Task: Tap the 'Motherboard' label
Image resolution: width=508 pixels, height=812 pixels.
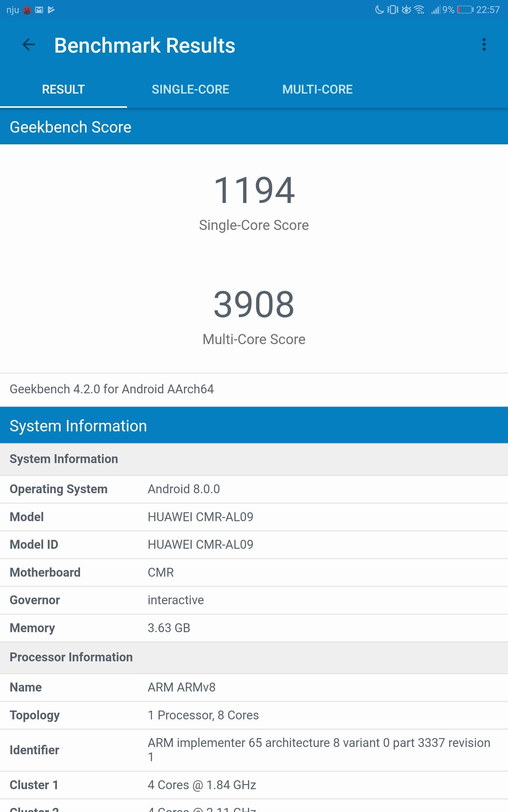Action: tap(45, 572)
